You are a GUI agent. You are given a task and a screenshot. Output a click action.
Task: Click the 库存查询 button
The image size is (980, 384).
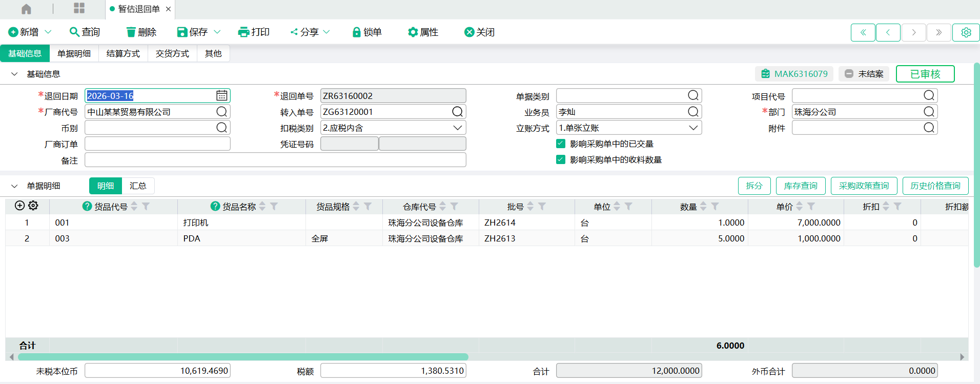coord(800,186)
